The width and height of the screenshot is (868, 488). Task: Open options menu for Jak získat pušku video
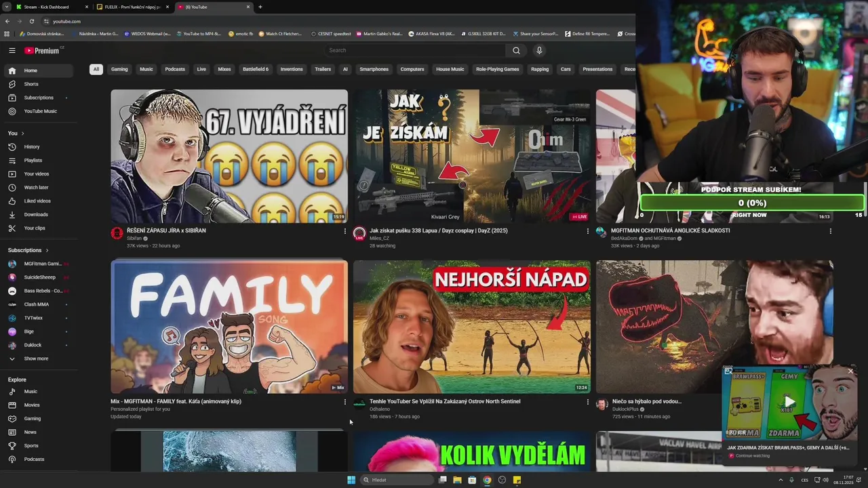(587, 231)
